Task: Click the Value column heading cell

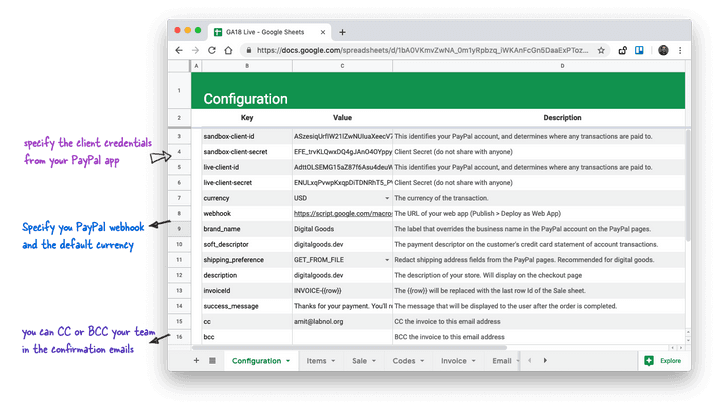Action: click(343, 118)
